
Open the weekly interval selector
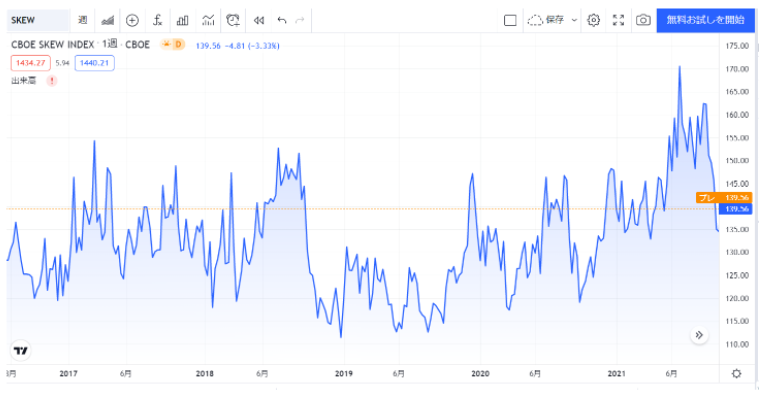[83, 20]
